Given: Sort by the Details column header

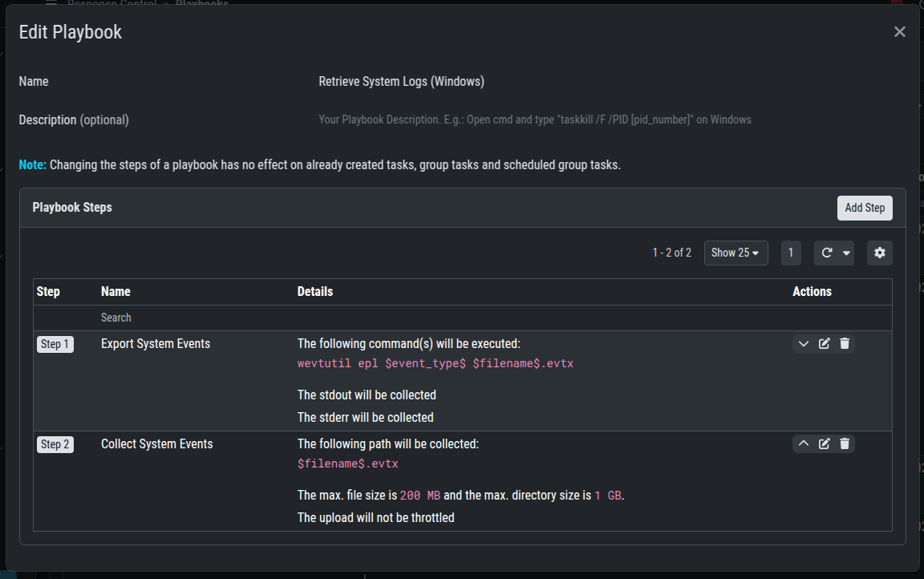Looking at the screenshot, I should click(315, 292).
